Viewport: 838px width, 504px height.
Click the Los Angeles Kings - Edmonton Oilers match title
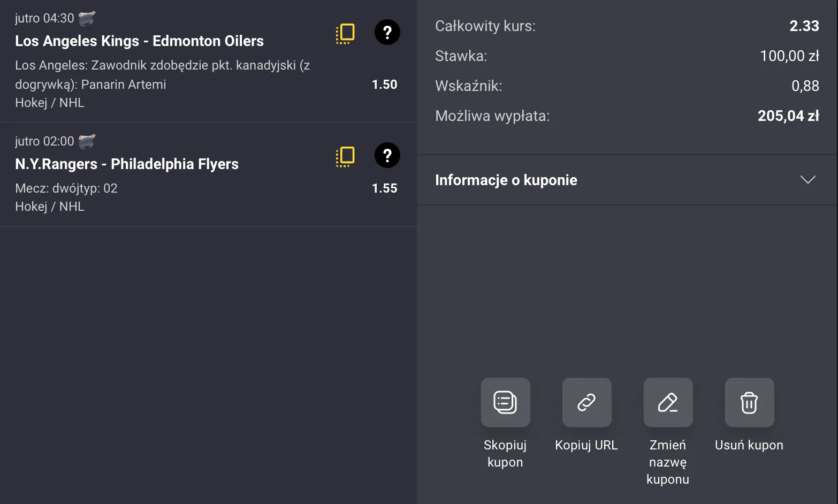(139, 41)
